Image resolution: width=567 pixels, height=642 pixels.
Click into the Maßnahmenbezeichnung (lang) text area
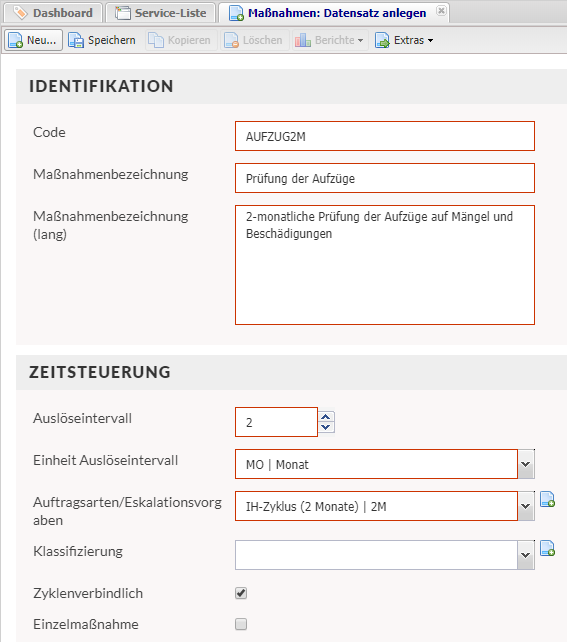pos(385,265)
